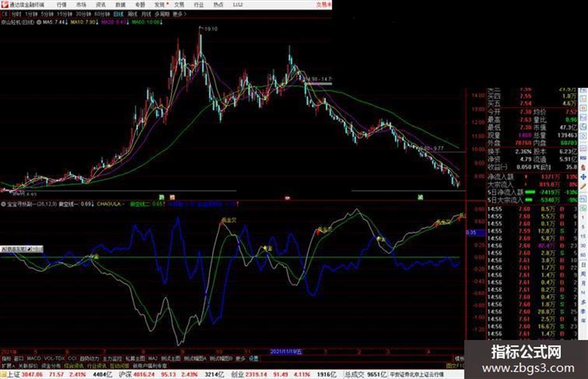Select the 15分钟 period tab

click(x=65, y=14)
